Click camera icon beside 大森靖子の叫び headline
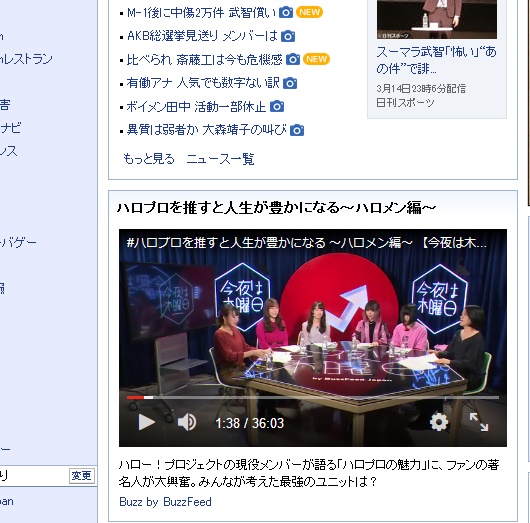Screen dimensions: 530x523 tap(297, 130)
